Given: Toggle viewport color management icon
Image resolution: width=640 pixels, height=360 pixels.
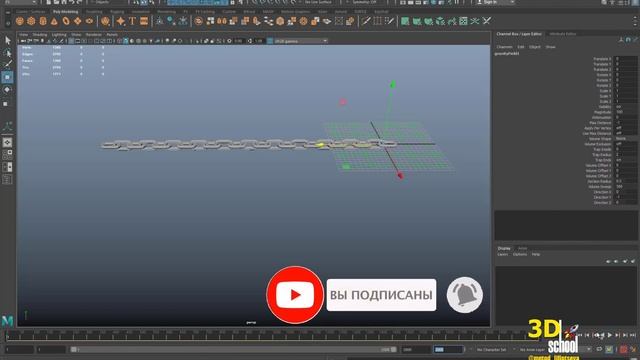Looking at the screenshot, I should 270,41.
